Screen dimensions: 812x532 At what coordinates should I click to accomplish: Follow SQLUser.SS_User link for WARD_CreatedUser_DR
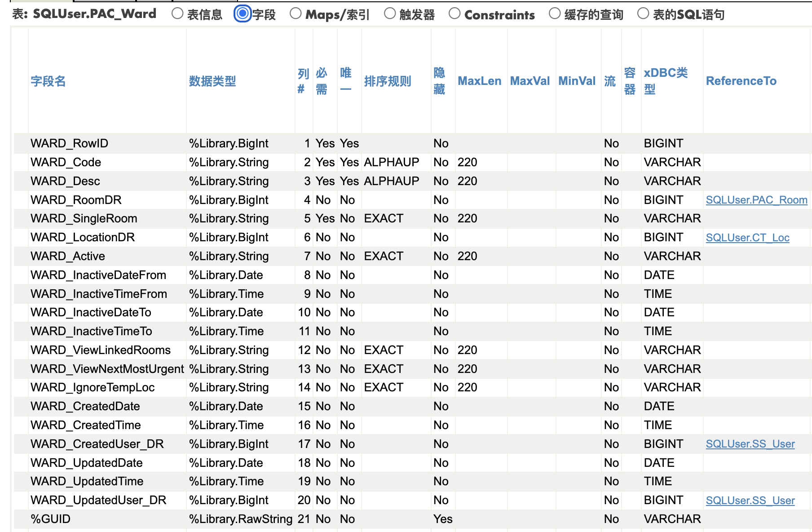[750, 444]
